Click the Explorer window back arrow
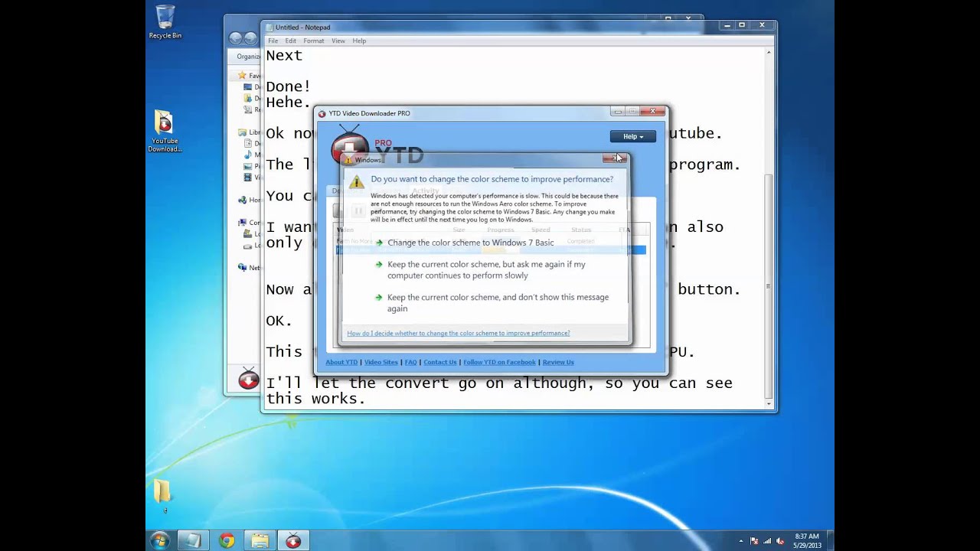The image size is (980, 551). [x=236, y=38]
